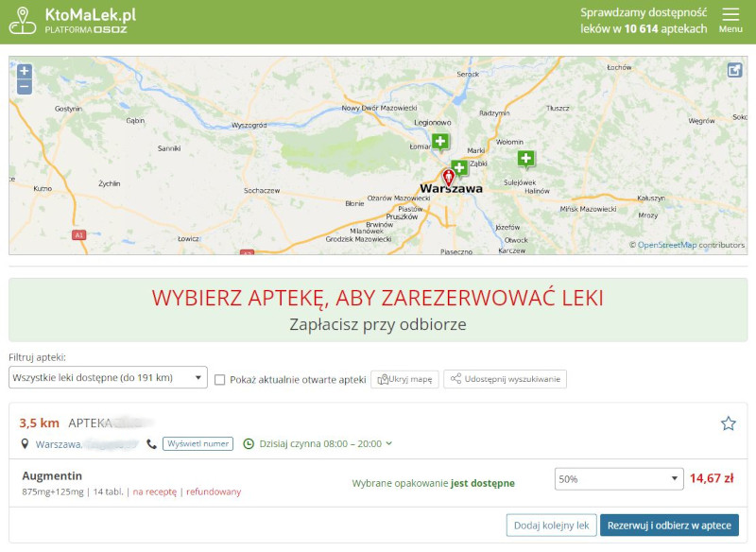The width and height of the screenshot is (756, 552).
Task: Click the KtoMaLek.pl logo icon
Action: [23, 20]
